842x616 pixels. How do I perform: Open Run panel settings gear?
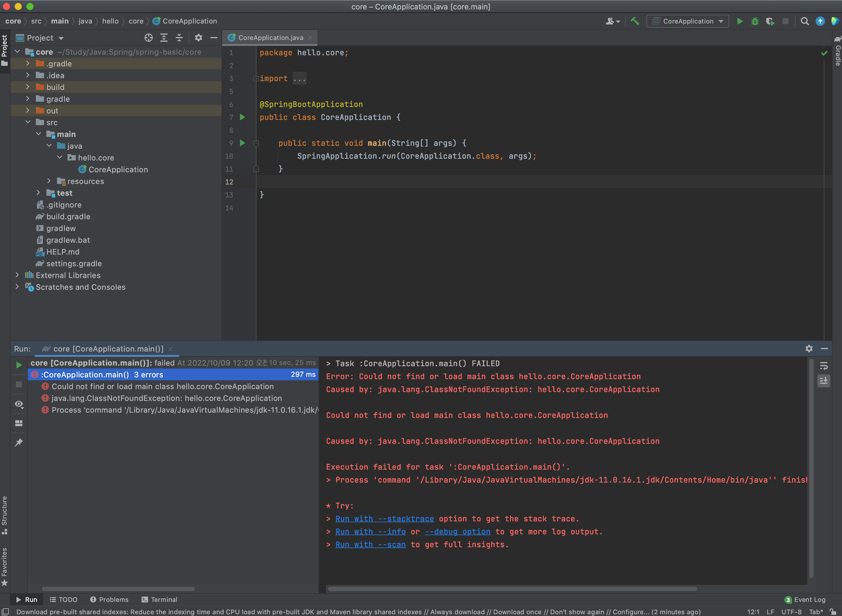pos(809,349)
